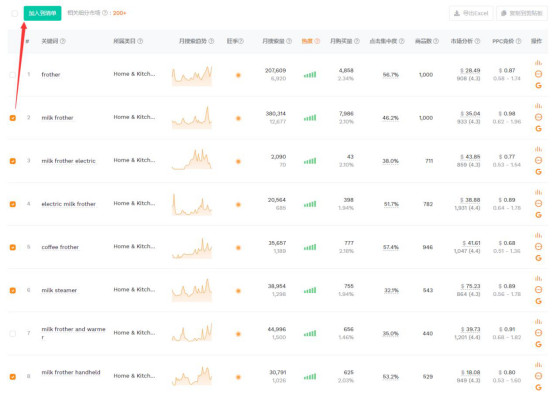Check the milk frother and warmer checkbox
Image resolution: width=553 pixels, height=396 pixels.
pos(12,333)
